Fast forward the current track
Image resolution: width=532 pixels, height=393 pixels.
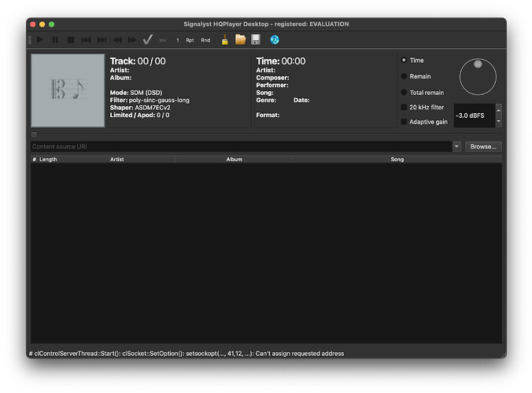click(132, 40)
